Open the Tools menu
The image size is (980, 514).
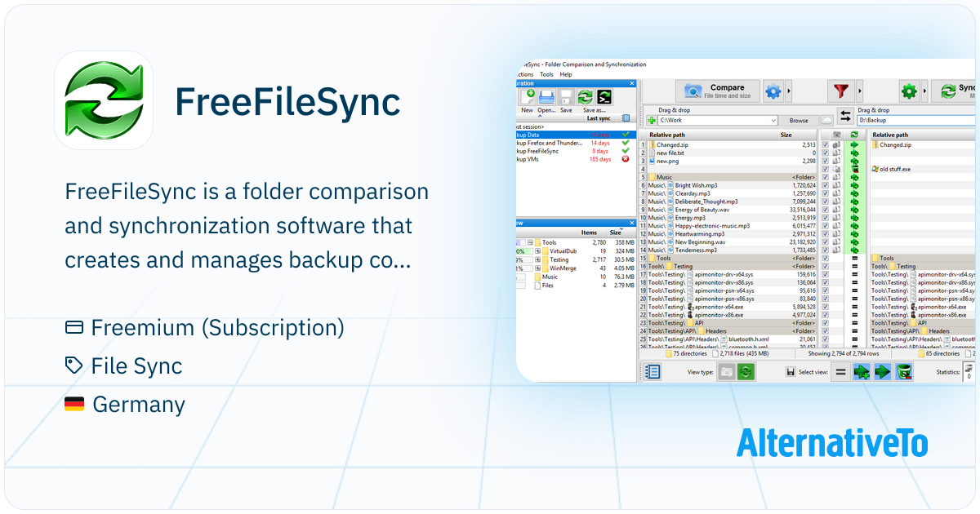tap(546, 74)
